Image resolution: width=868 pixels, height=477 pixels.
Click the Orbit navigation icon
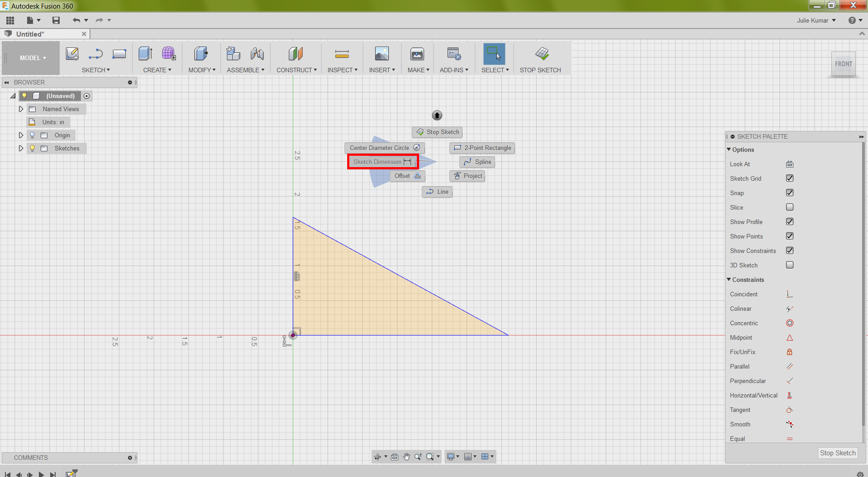pos(377,457)
